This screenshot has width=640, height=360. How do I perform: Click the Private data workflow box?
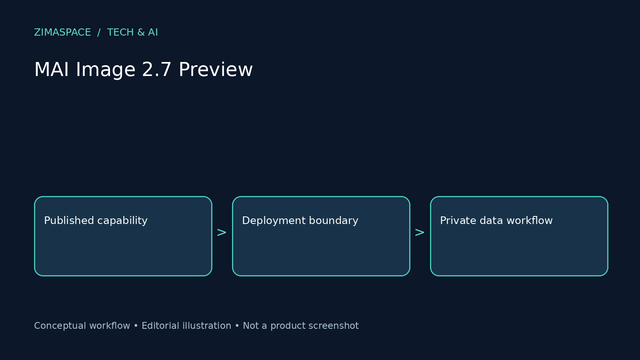(x=519, y=236)
